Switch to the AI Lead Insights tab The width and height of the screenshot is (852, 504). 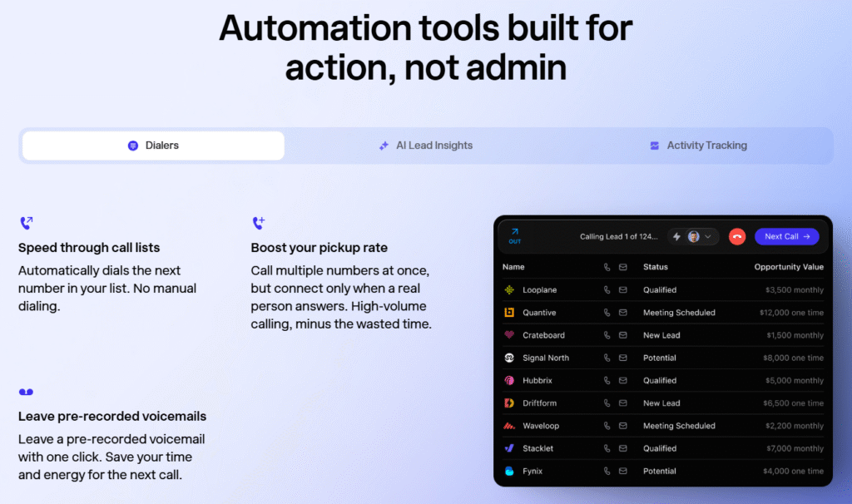point(425,146)
